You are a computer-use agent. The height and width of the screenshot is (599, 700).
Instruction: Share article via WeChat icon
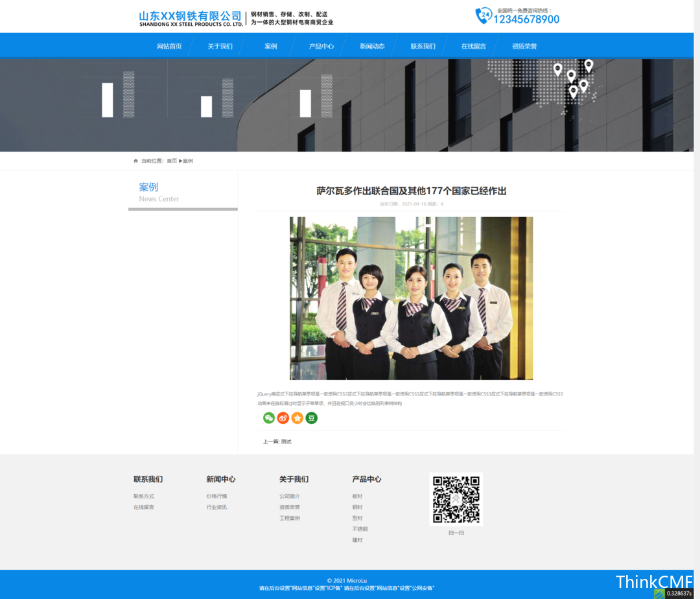(269, 418)
